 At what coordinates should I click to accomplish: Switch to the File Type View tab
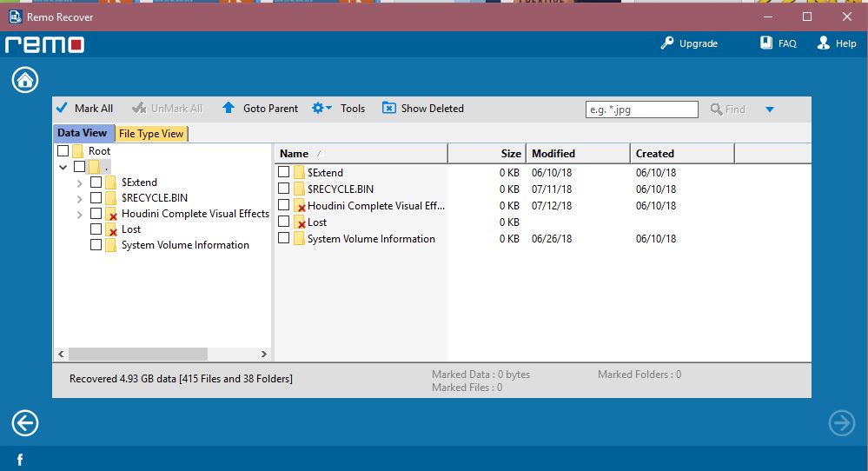point(151,134)
